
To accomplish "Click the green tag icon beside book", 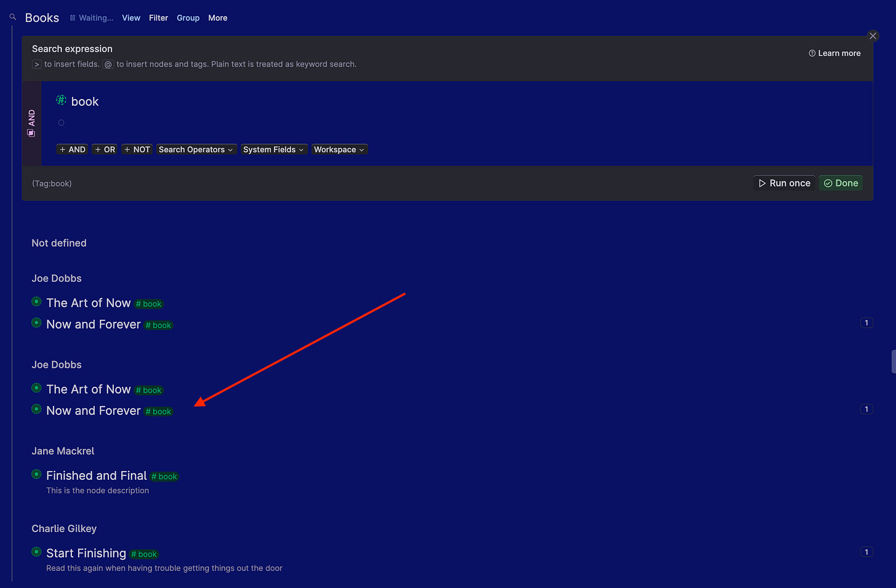I will (x=60, y=99).
